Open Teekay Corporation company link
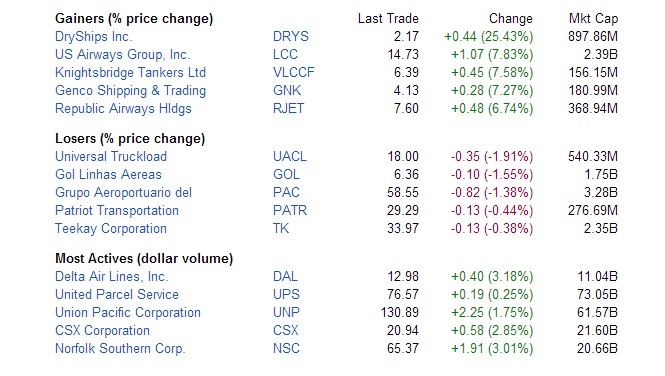This screenshot has height=376, width=665. coord(111,229)
